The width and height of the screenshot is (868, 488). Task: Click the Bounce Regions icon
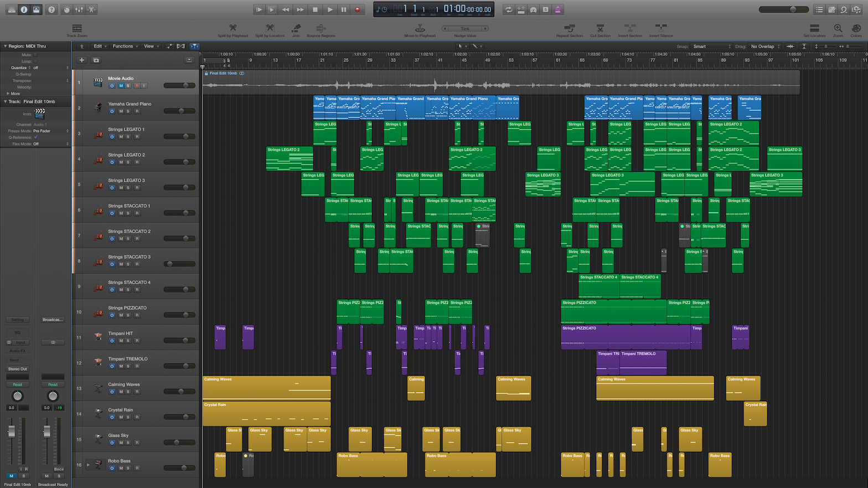tap(321, 28)
